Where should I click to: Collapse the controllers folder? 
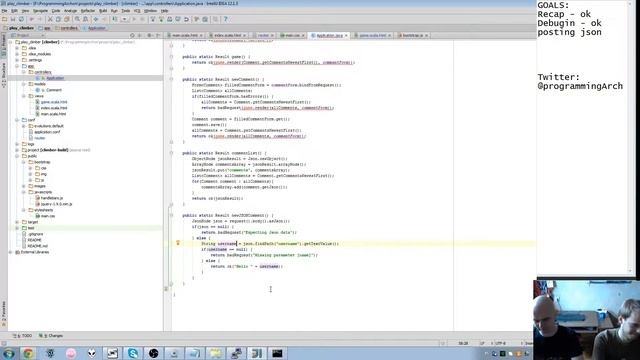[24, 72]
